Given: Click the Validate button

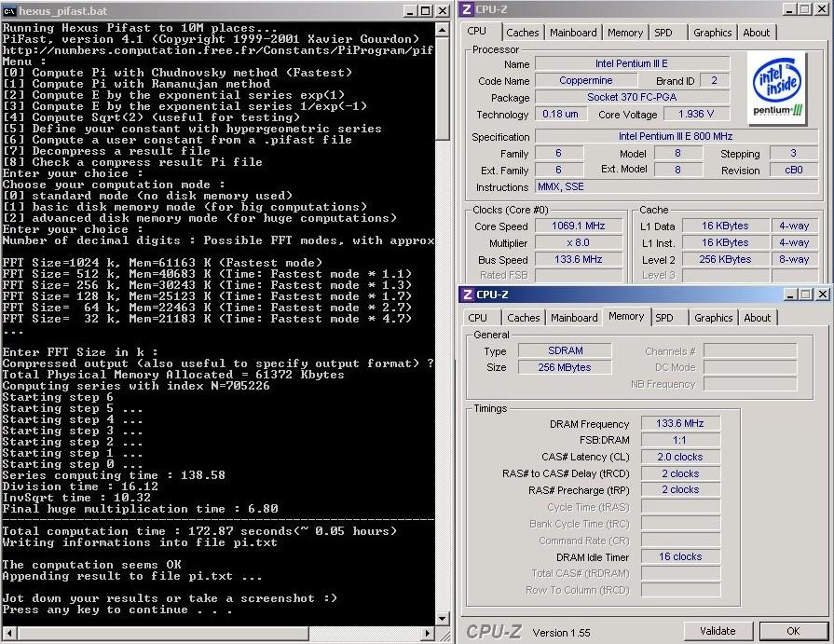Looking at the screenshot, I should point(718,631).
